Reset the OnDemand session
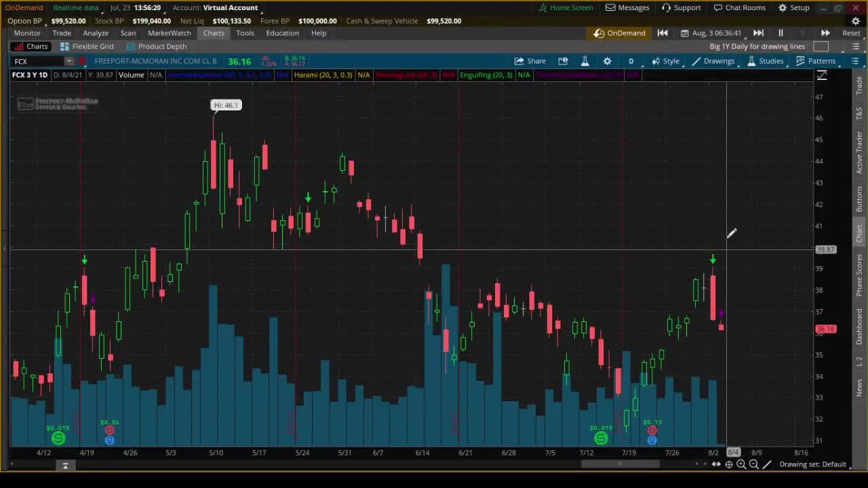868x488 pixels. [851, 33]
